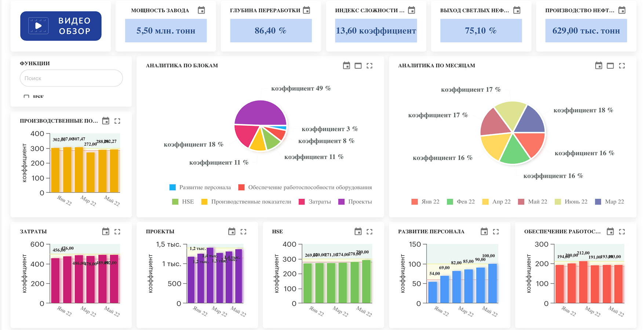This screenshot has height=330, width=644.
Task: Toggle Затраты legend entry in pie chart
Action: click(315, 202)
